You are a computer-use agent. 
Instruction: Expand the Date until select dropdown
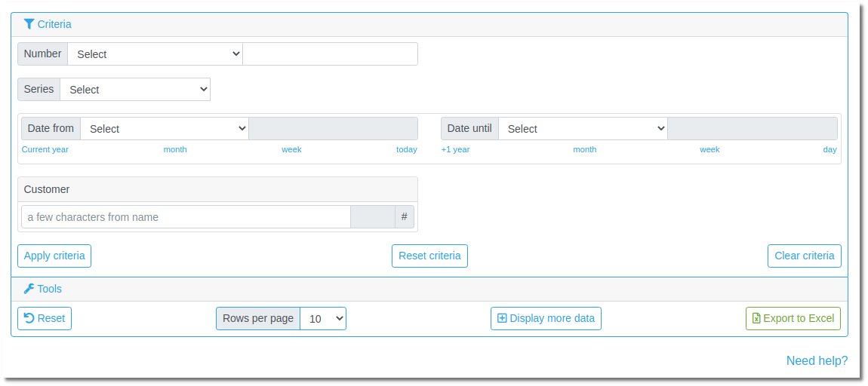[x=583, y=128]
